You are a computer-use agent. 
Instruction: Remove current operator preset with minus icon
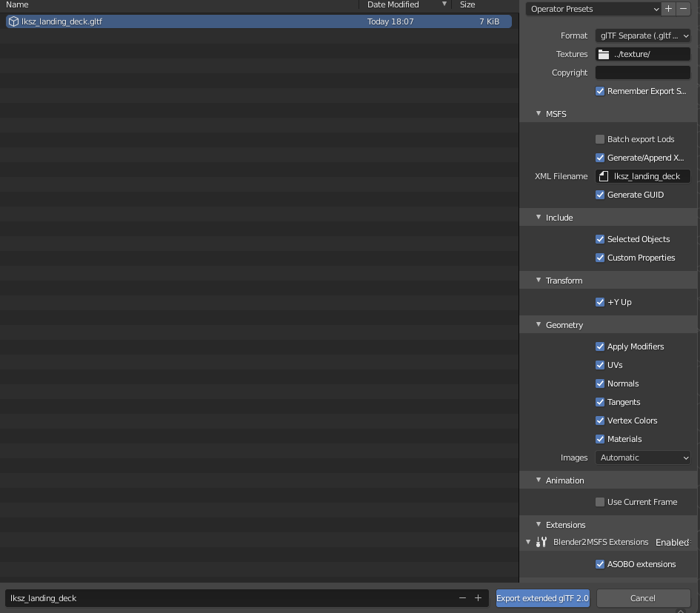click(684, 8)
